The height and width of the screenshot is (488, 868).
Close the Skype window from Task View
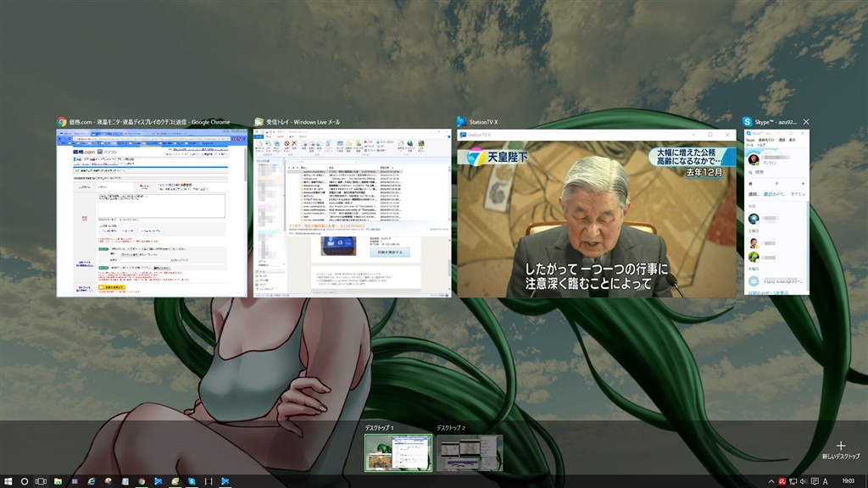[x=806, y=122]
